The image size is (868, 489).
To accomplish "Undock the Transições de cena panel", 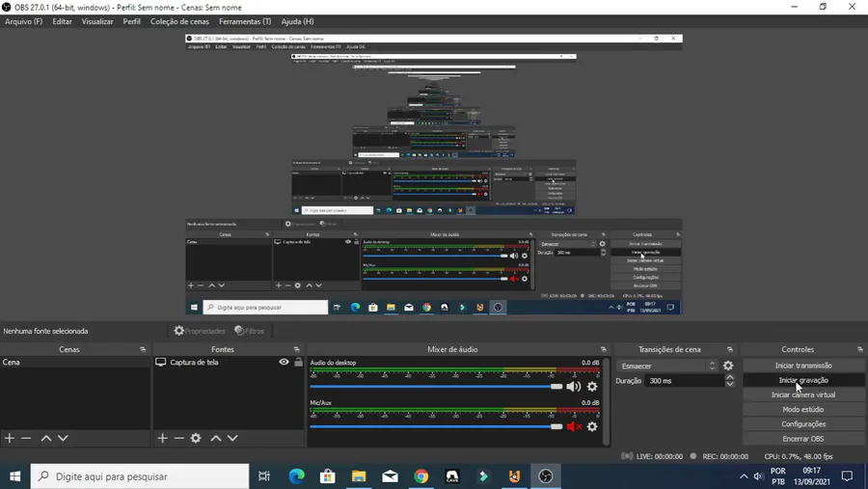I will (x=730, y=349).
